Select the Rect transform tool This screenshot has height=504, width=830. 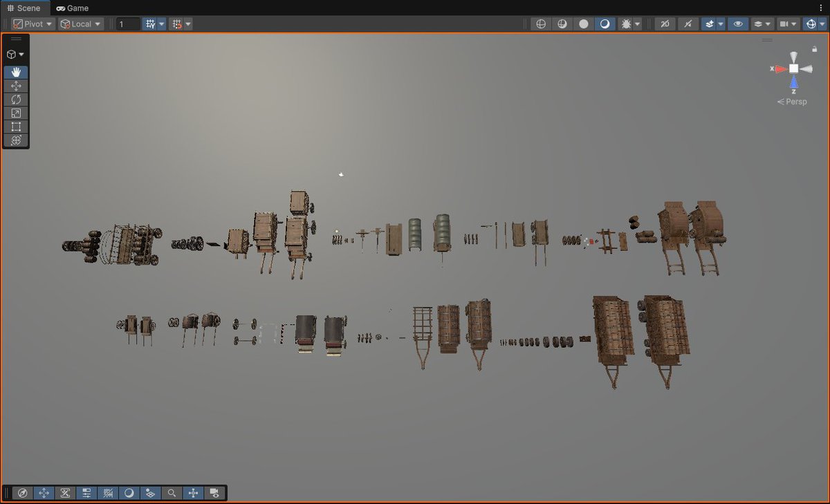pos(16,127)
